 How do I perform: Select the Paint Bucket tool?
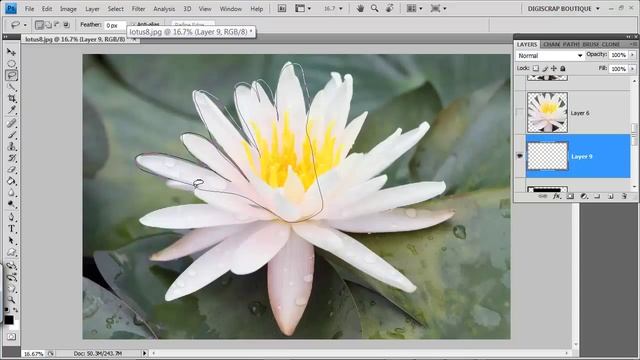pyautogui.click(x=11, y=181)
